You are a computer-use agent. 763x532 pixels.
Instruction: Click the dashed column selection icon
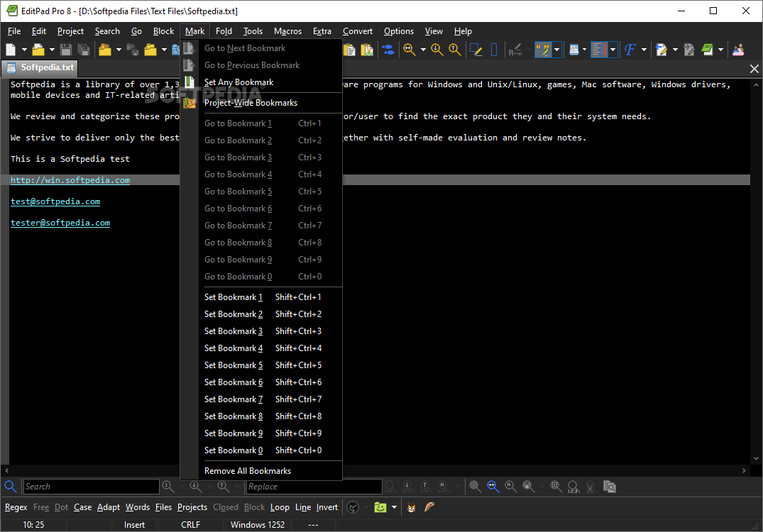[x=494, y=50]
